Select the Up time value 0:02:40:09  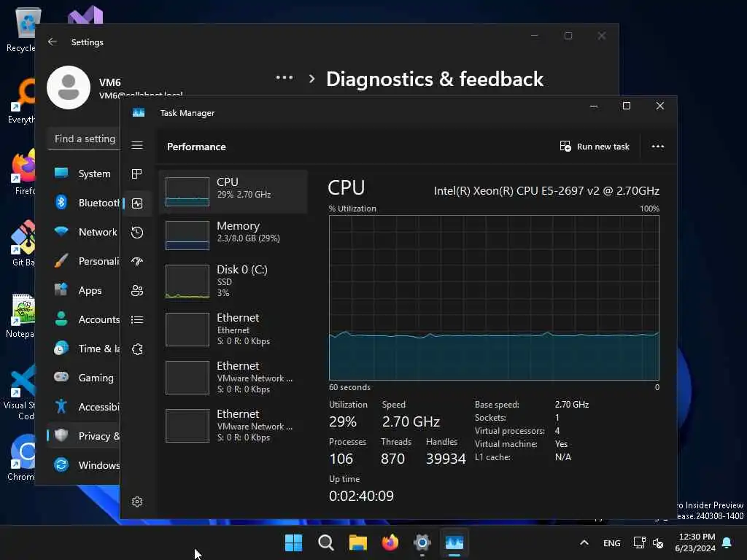point(361,496)
